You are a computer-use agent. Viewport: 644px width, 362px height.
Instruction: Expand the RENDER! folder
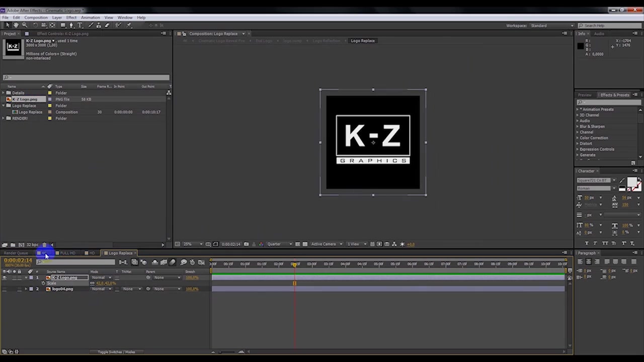point(3,119)
